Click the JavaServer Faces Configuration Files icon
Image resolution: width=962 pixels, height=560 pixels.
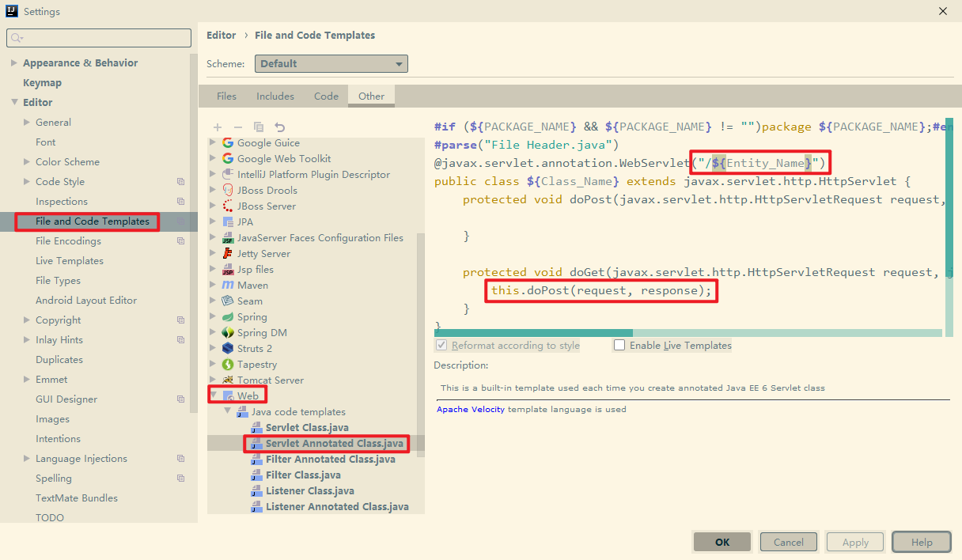click(228, 238)
